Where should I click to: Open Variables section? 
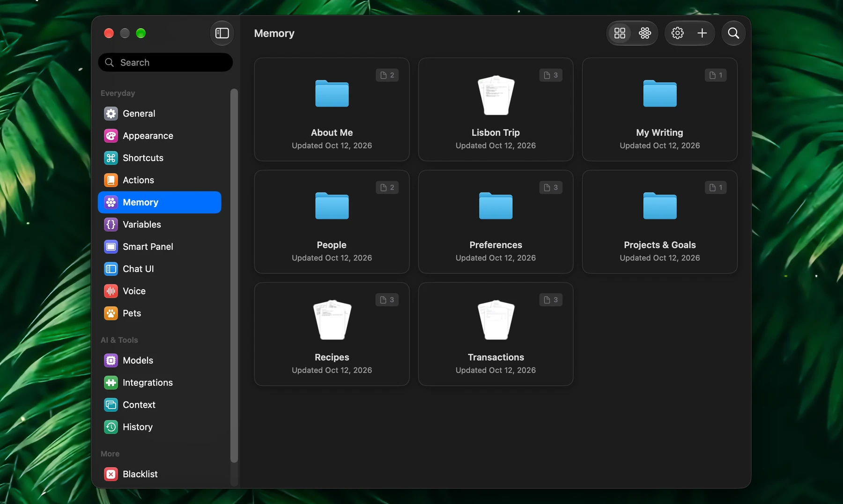point(159,225)
